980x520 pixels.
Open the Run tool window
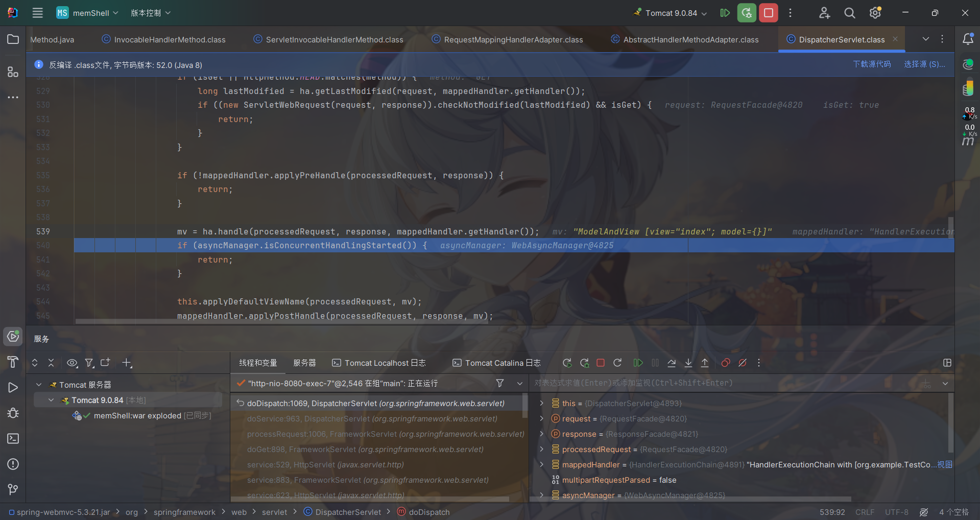(13, 388)
